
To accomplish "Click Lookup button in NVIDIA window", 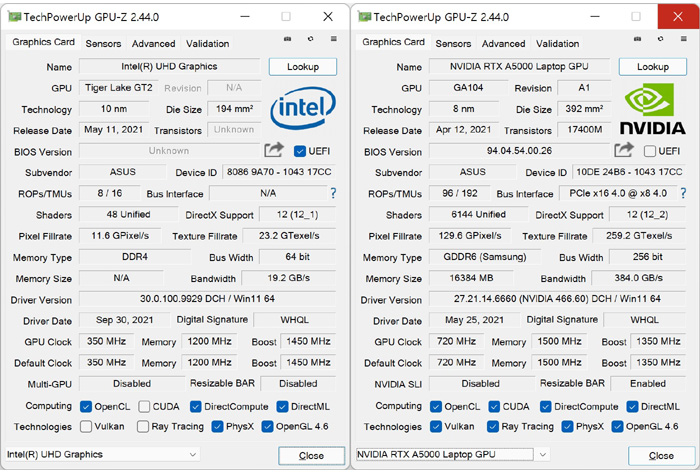I will pyautogui.click(x=653, y=67).
